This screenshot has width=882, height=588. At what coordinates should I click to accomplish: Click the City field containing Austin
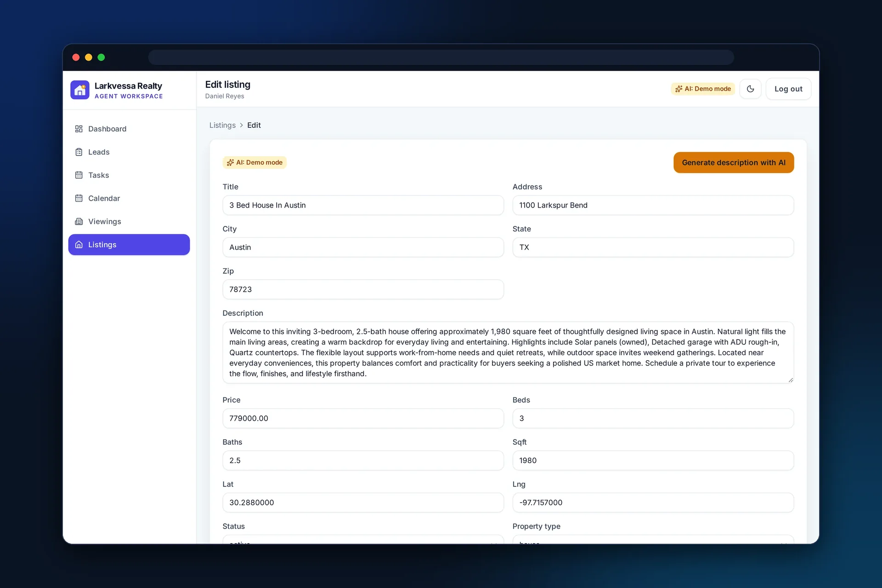point(363,248)
